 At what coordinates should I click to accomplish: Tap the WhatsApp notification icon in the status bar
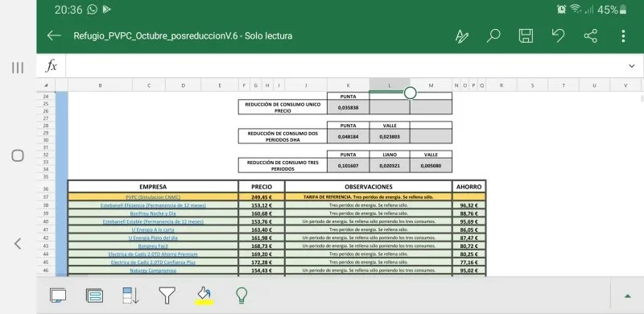click(x=93, y=10)
